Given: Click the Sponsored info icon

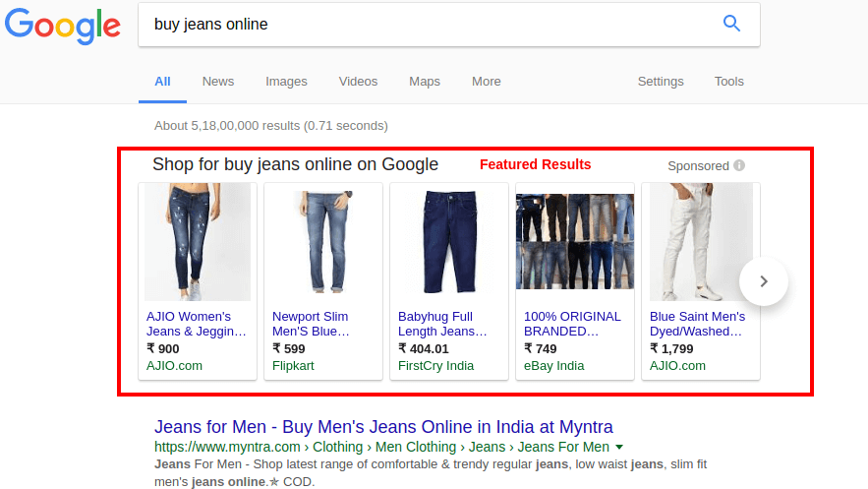Looking at the screenshot, I should point(739,165).
